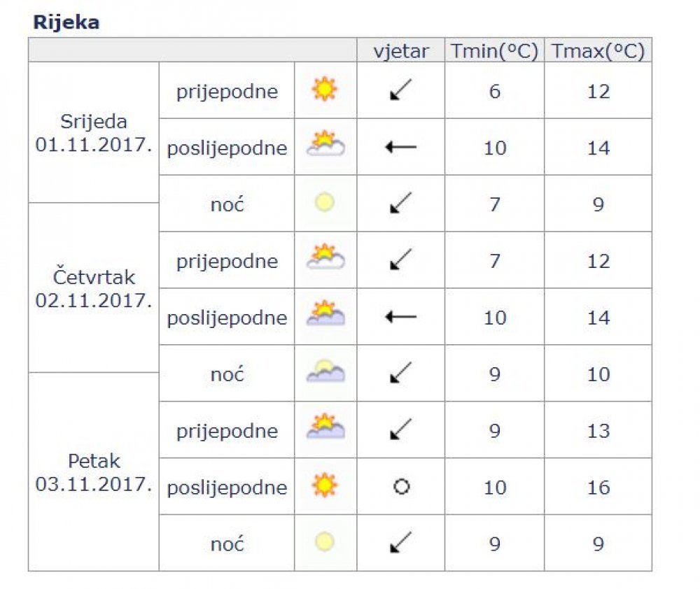Click the cloudy moon icon for Četvrtak noć
The height and width of the screenshot is (589, 700).
tap(325, 371)
